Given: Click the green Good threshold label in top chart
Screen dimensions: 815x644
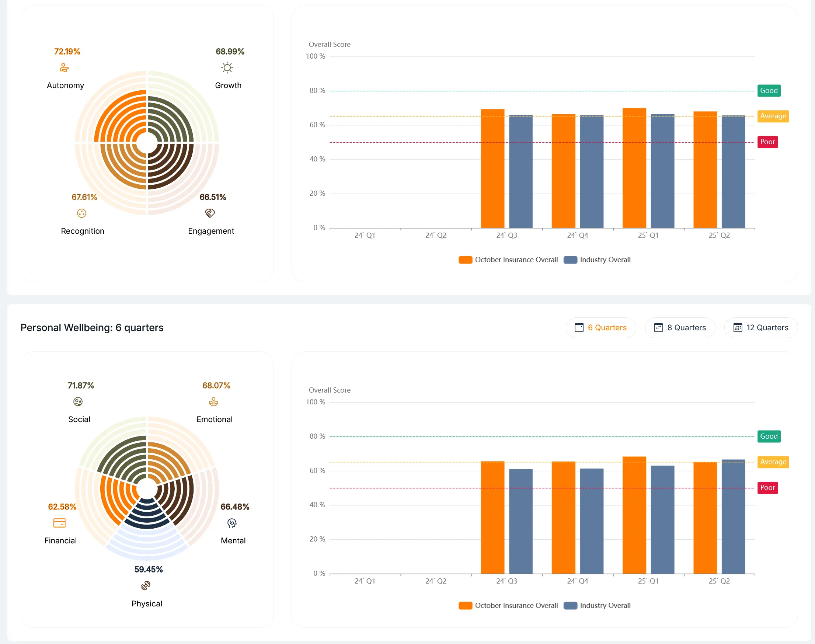Looking at the screenshot, I should (769, 90).
